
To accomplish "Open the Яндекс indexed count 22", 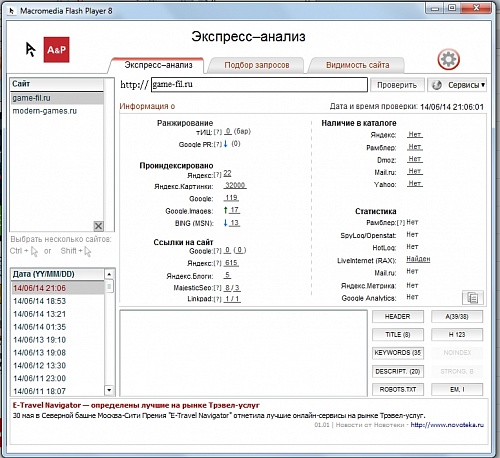I will coord(227,174).
